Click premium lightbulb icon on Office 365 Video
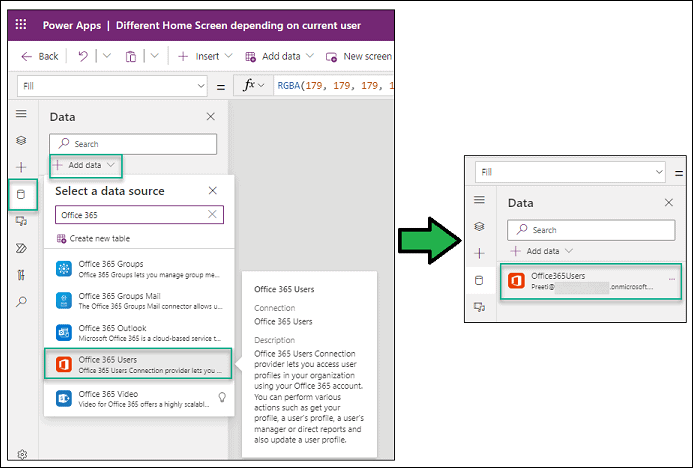693x468 pixels. pos(222,397)
